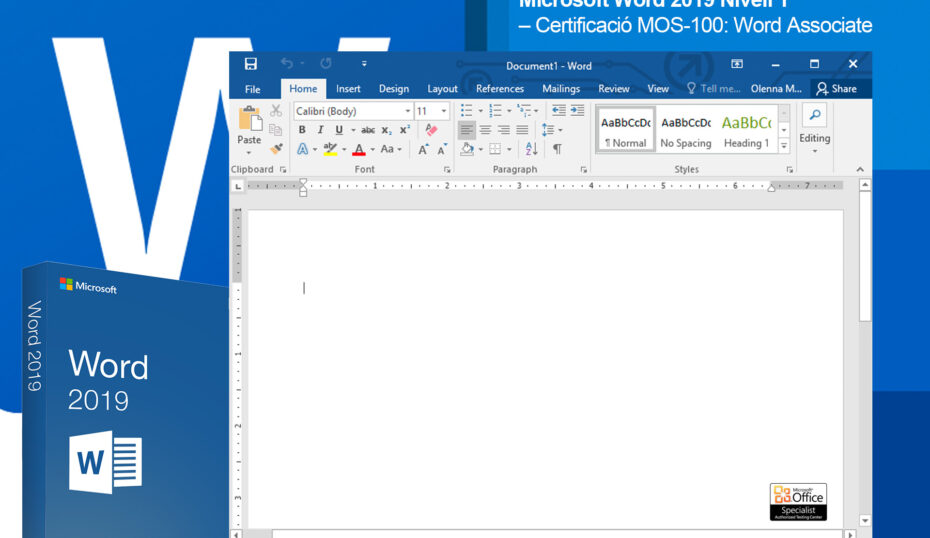Apply paragraph Shading paint bucket
The height and width of the screenshot is (538, 930).
[x=467, y=149]
